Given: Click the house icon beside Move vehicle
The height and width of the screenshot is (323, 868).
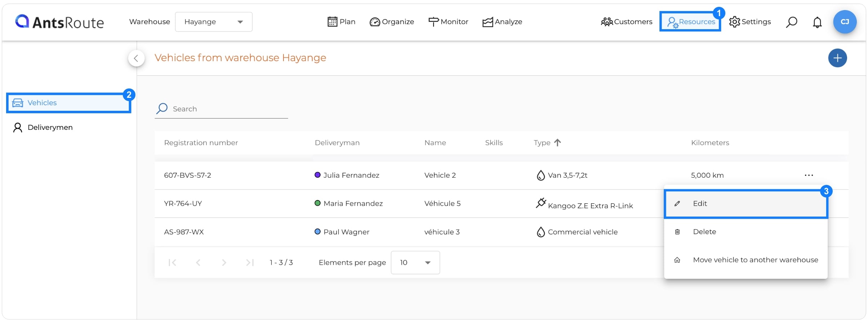Looking at the screenshot, I should (677, 260).
